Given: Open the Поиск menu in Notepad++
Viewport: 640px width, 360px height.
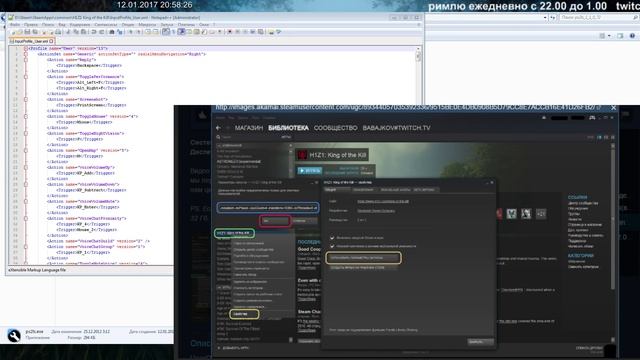Looking at the screenshot, I should pos(48,25).
